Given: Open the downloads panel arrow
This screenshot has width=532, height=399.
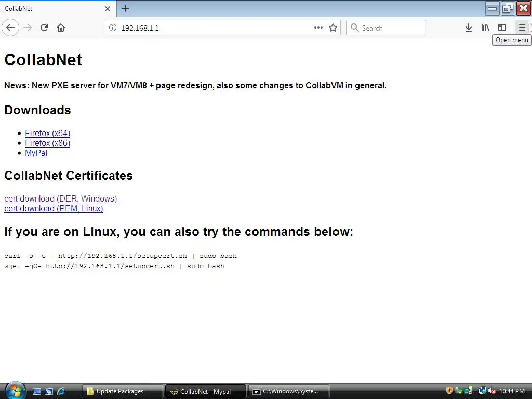Looking at the screenshot, I should tap(469, 28).
